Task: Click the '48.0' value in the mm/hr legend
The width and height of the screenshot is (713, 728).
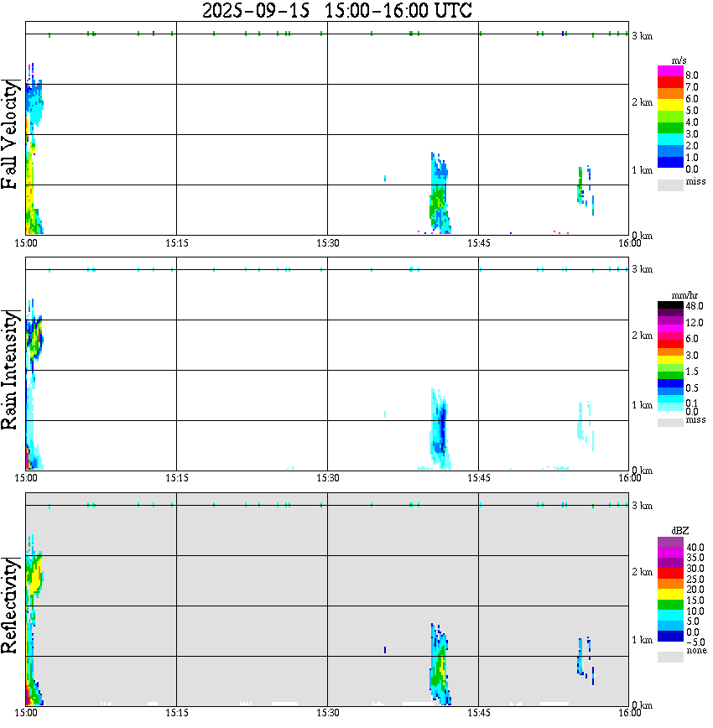Action: [x=695, y=306]
